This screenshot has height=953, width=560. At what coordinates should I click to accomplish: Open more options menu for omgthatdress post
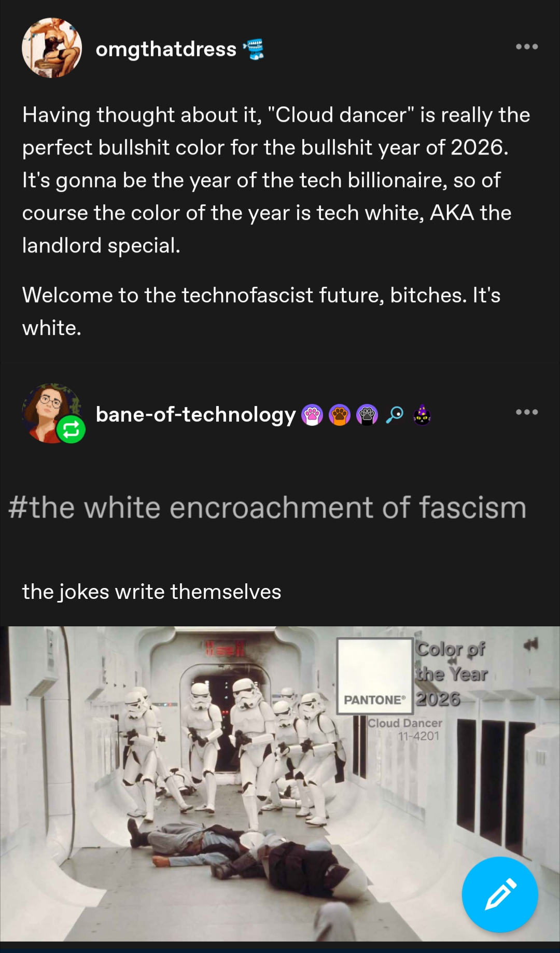click(x=527, y=47)
